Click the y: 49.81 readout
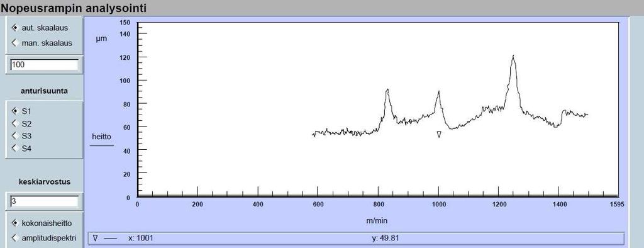644x248 pixels. pos(386,238)
